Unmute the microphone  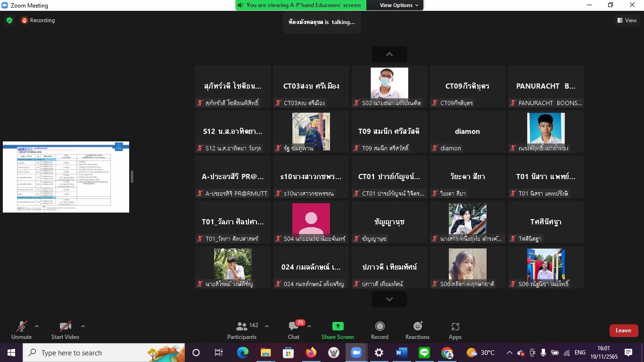click(x=21, y=330)
